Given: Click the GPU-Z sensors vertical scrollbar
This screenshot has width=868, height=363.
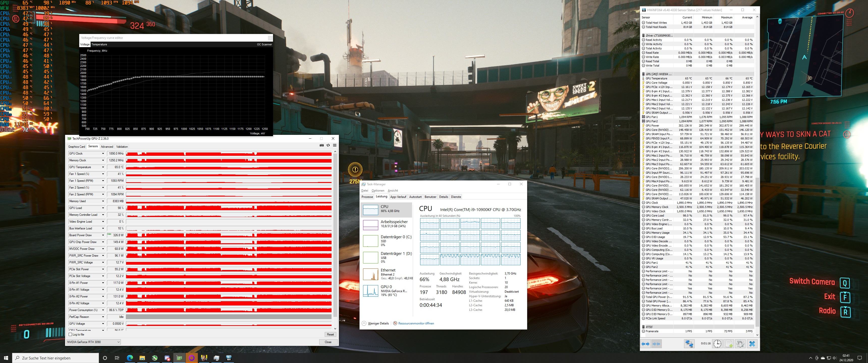Looking at the screenshot, I should tap(335, 236).
